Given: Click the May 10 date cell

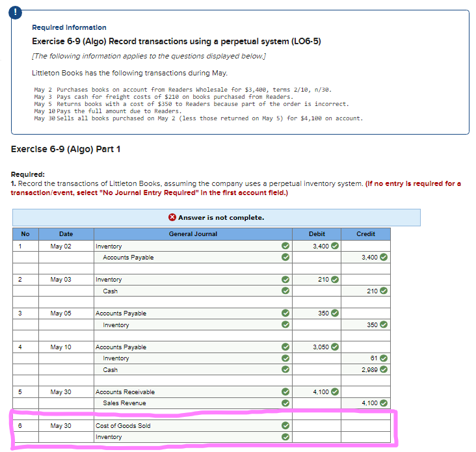Looking at the screenshot, I should (x=66, y=347).
